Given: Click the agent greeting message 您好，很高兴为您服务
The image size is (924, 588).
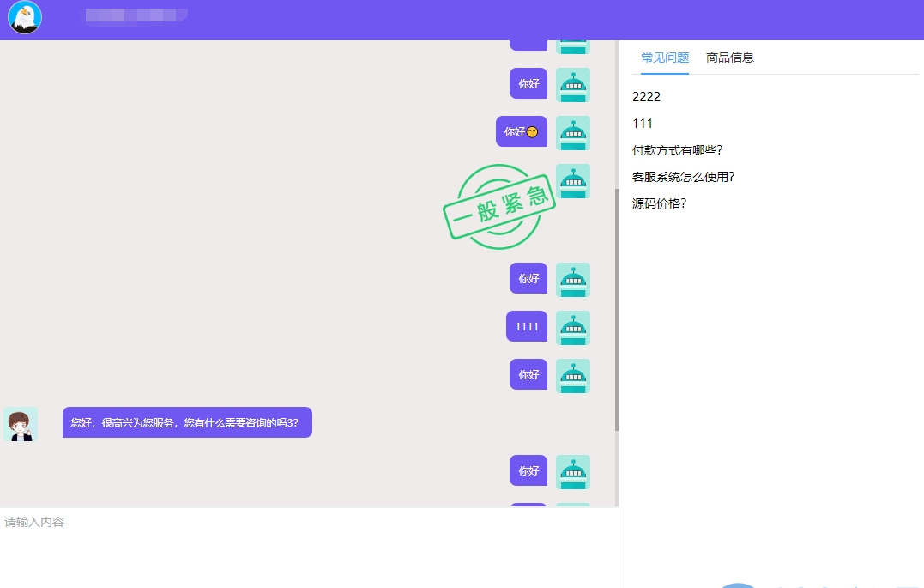Looking at the screenshot, I should point(187,422).
